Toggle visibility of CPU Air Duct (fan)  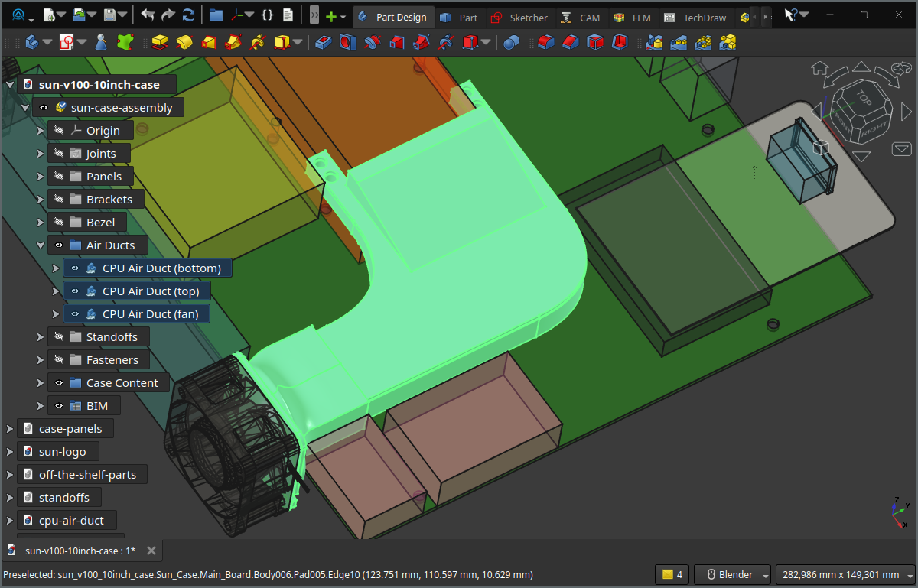click(x=74, y=314)
